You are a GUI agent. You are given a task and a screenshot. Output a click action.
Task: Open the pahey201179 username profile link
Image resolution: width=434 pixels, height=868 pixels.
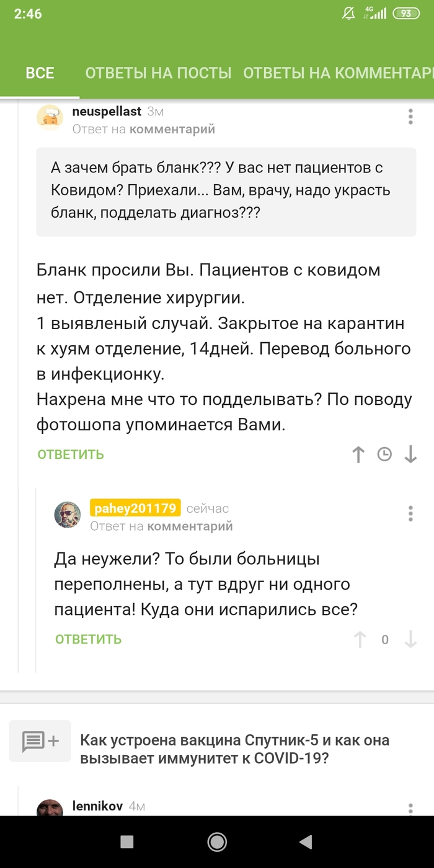pyautogui.click(x=135, y=508)
